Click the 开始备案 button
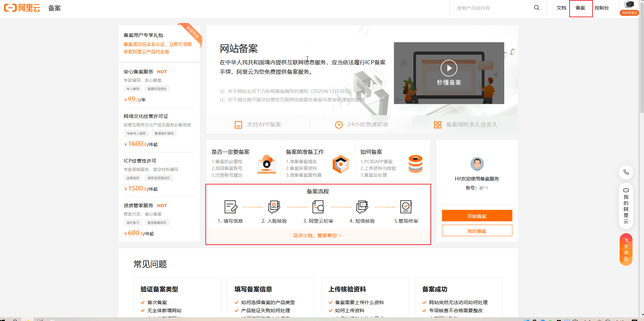The image size is (644, 321). [477, 216]
